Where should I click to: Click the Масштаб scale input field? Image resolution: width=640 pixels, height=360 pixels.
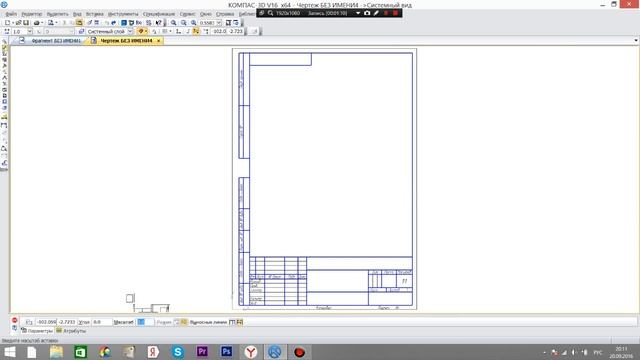point(145,322)
